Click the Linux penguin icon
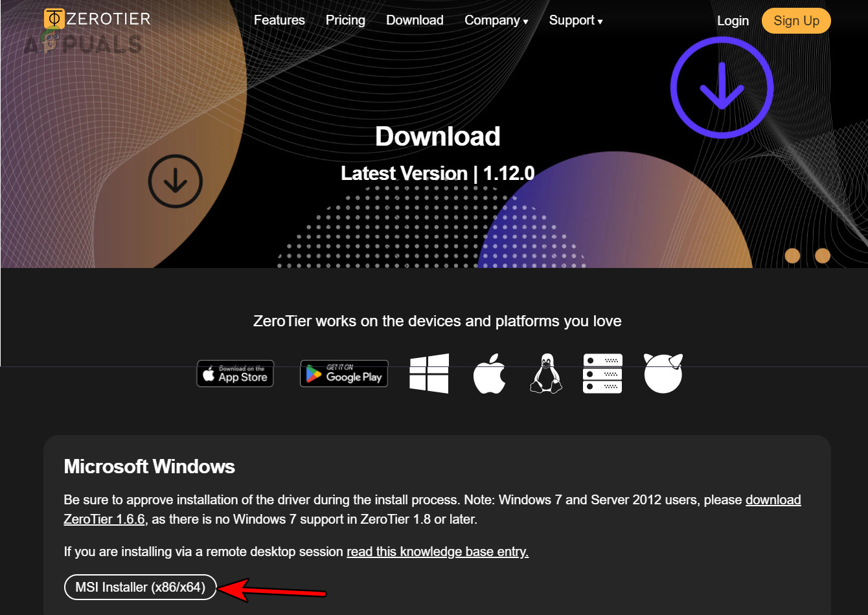 545,374
